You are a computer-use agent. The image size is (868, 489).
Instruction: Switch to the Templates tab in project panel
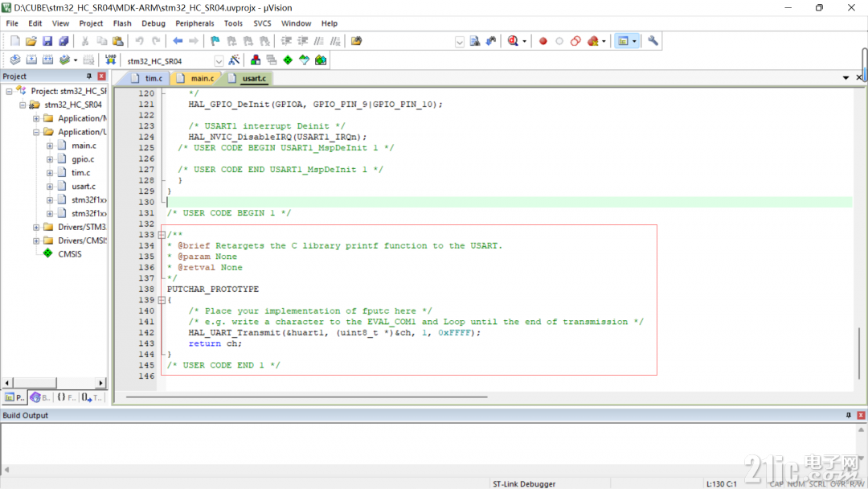tap(92, 397)
